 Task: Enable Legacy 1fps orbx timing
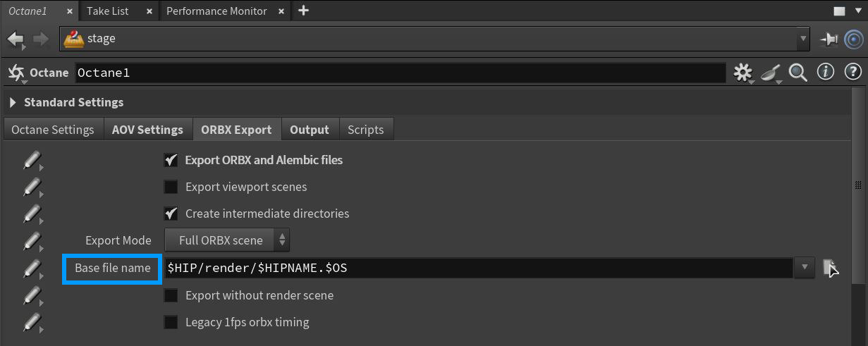[171, 323]
